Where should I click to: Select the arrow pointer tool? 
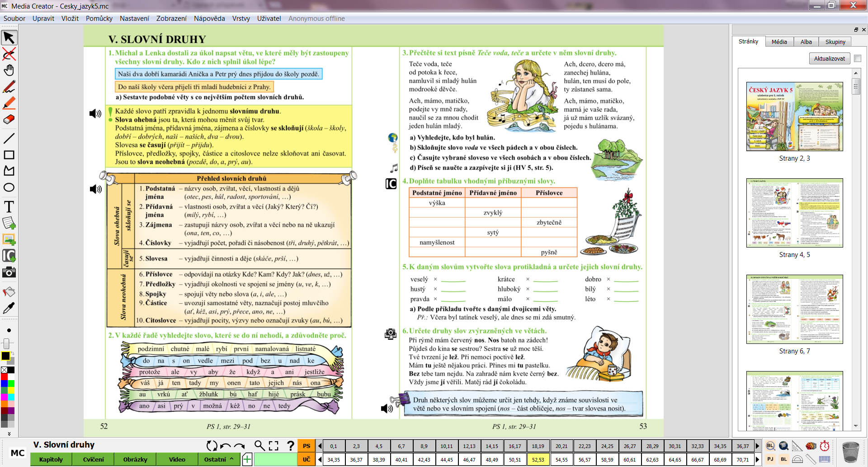(9, 38)
